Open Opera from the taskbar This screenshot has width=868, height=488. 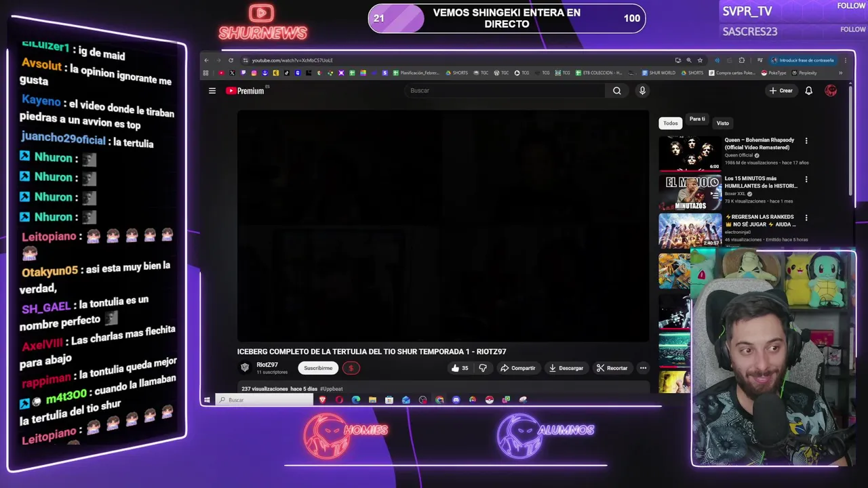(339, 400)
